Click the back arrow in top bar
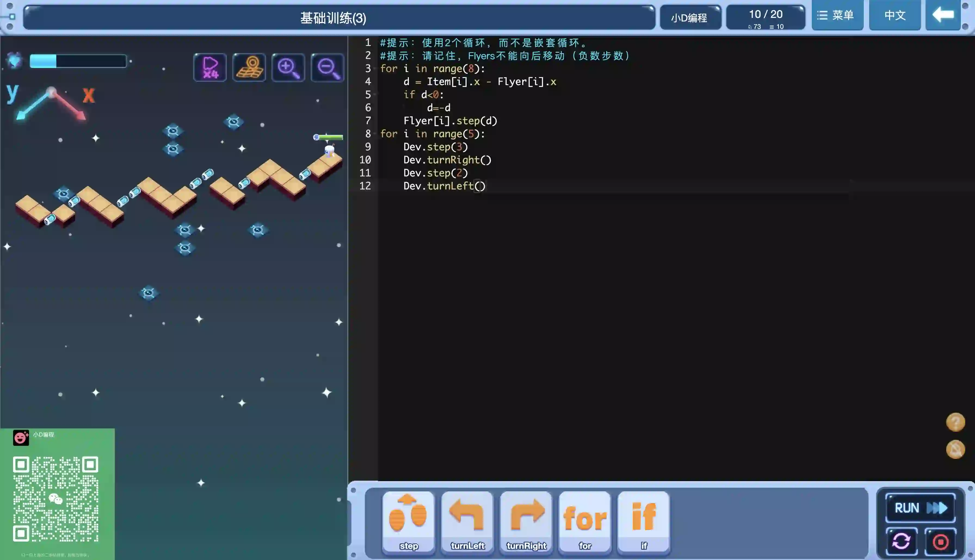975x560 pixels. 943,15
